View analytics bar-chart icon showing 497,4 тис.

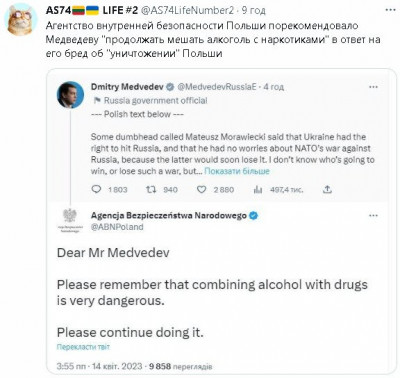point(258,189)
